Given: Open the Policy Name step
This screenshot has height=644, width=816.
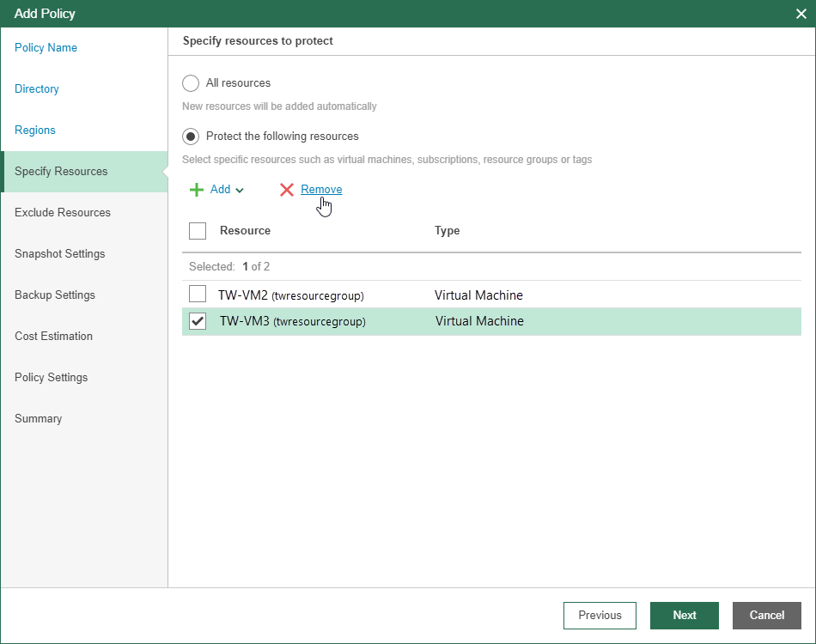Looking at the screenshot, I should [x=46, y=48].
